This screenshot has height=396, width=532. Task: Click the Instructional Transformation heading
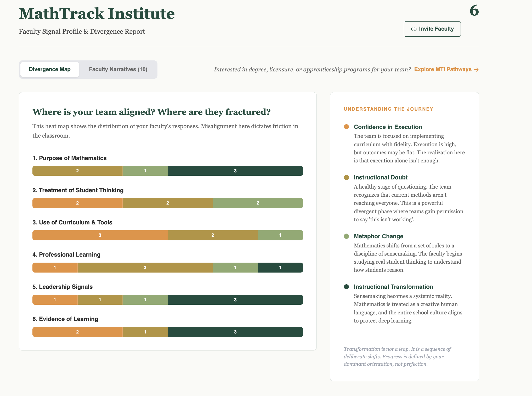point(393,287)
